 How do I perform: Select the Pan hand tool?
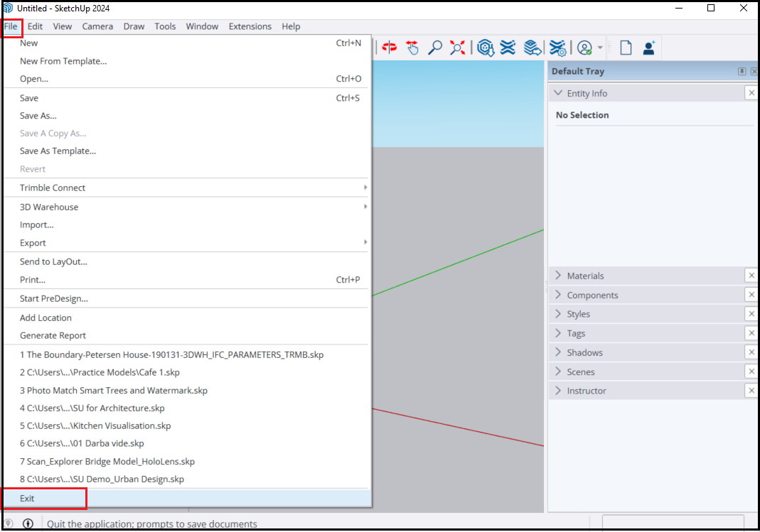412,48
